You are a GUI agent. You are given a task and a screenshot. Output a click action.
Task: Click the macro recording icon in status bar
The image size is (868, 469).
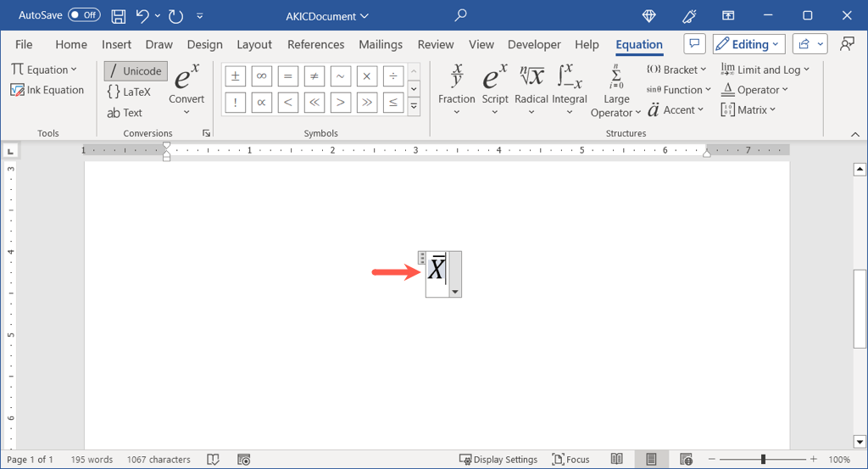tap(243, 459)
